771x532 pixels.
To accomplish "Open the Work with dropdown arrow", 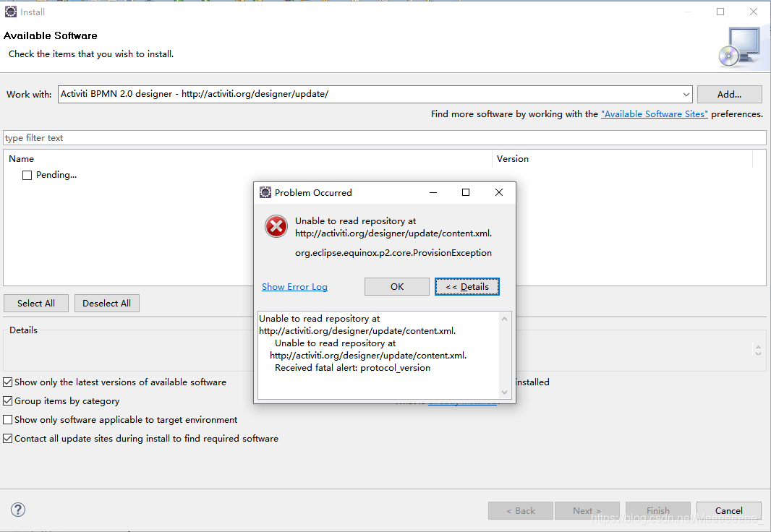I will tap(686, 94).
